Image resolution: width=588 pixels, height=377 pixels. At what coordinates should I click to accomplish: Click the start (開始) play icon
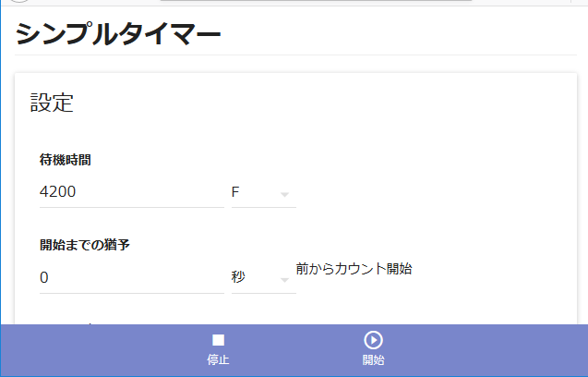tap(373, 340)
